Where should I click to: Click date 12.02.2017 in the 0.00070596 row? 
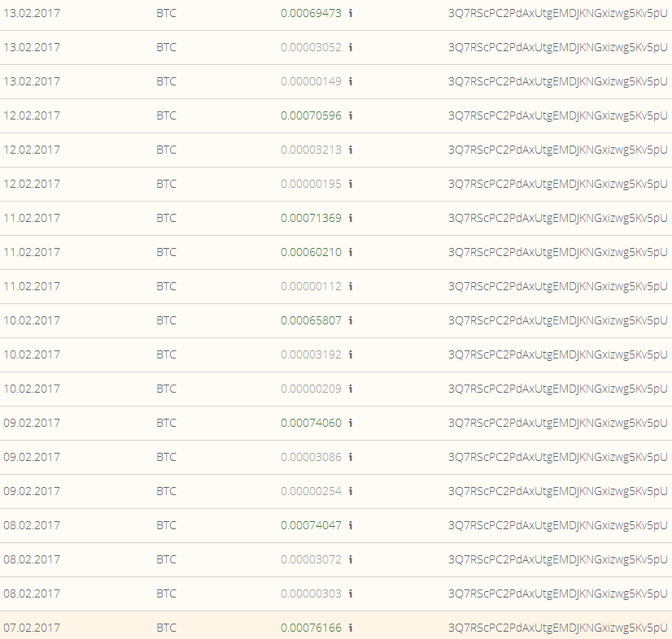pyautogui.click(x=32, y=115)
